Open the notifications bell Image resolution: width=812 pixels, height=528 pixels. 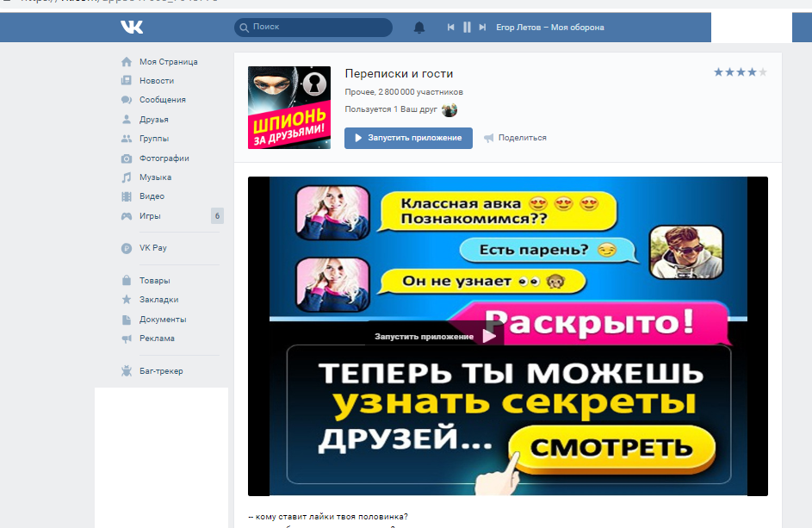click(419, 28)
